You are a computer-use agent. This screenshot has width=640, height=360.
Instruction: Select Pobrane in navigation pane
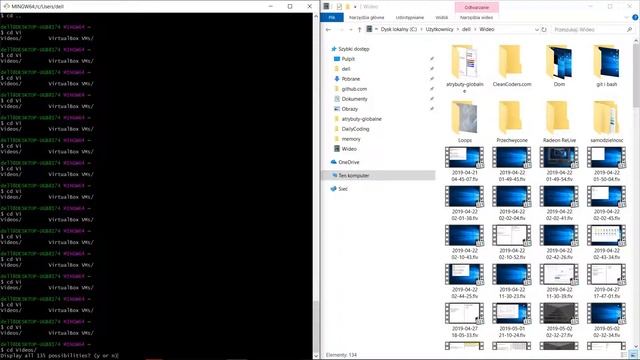pos(351,79)
